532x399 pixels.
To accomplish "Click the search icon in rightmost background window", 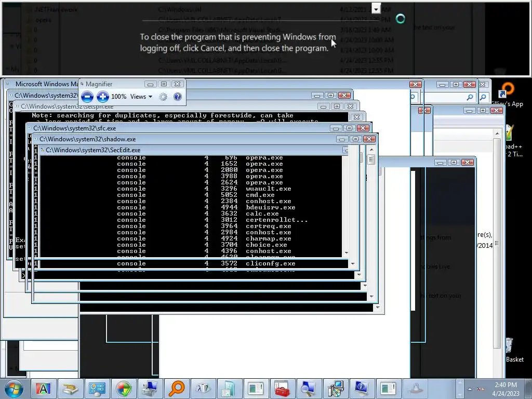I will (x=483, y=97).
